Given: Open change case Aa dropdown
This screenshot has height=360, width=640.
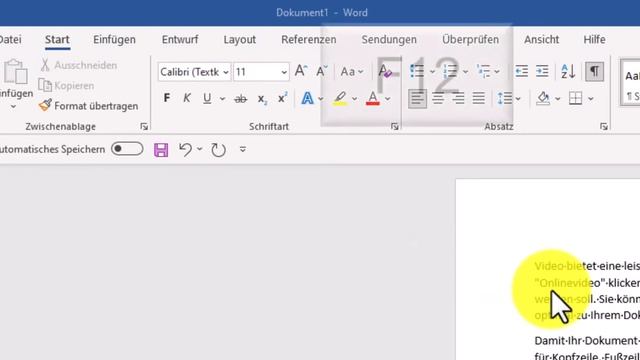Looking at the screenshot, I should pyautogui.click(x=351, y=72).
